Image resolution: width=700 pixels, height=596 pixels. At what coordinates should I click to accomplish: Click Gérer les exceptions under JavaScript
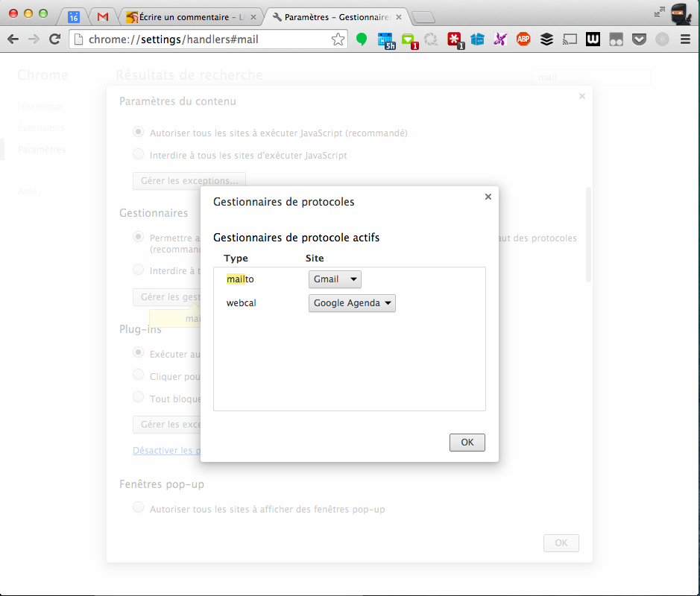coord(189,181)
